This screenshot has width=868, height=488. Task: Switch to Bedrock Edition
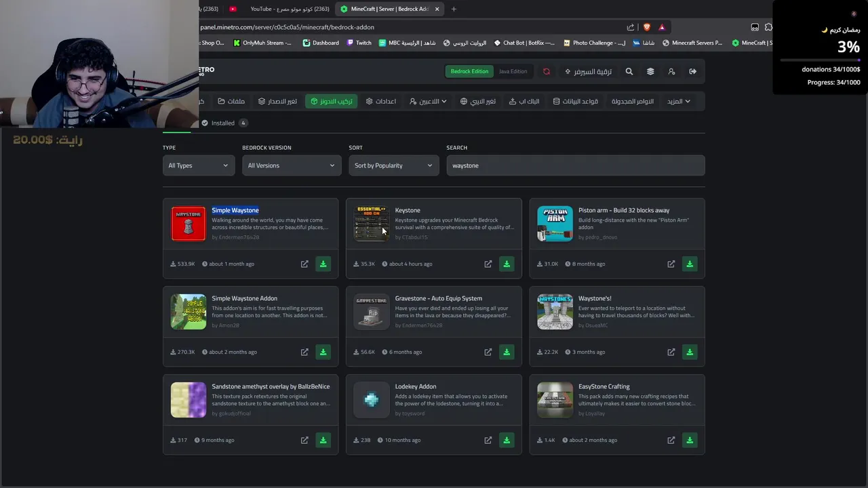469,71
